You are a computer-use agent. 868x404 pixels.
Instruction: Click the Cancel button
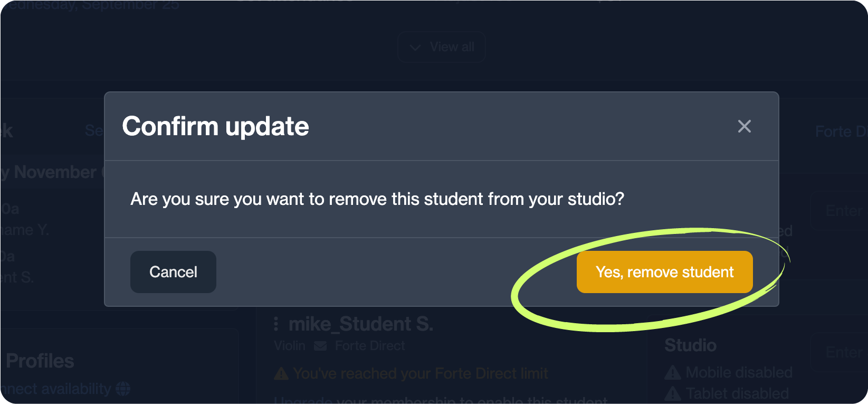(173, 272)
